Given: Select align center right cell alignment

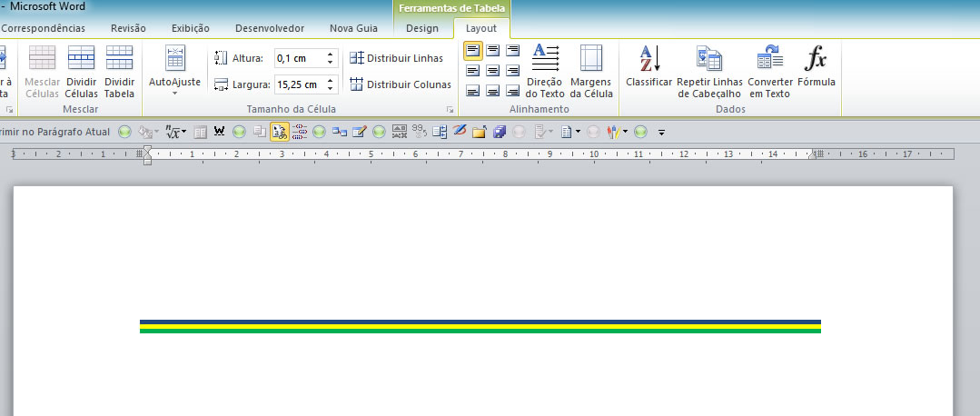Looking at the screenshot, I should [512, 71].
